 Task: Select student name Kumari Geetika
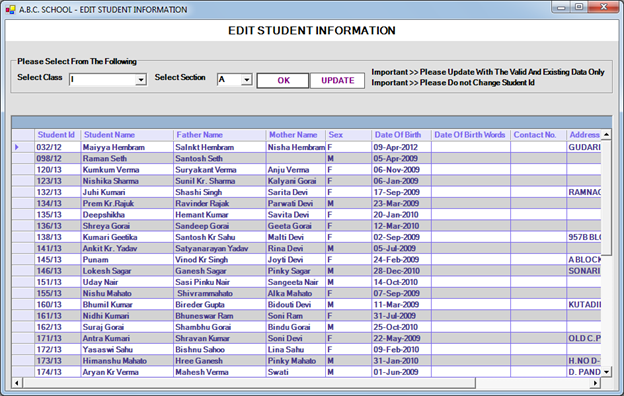[x=127, y=237]
